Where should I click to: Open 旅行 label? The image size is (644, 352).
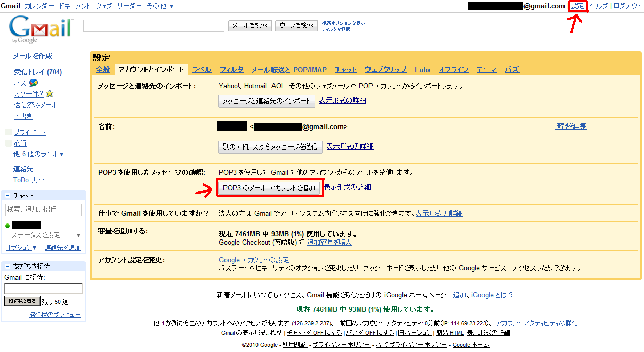(x=20, y=143)
